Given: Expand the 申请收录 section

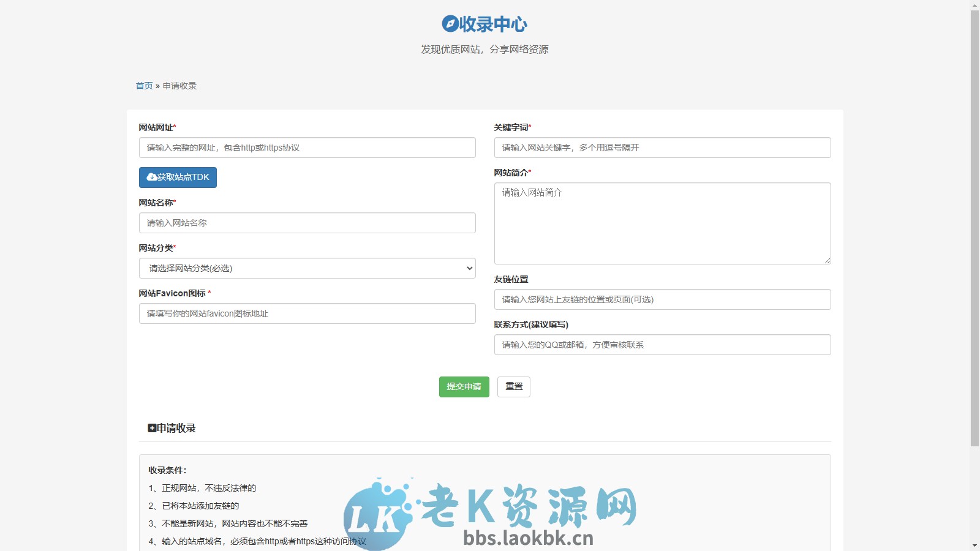Looking at the screenshot, I should coord(175,428).
